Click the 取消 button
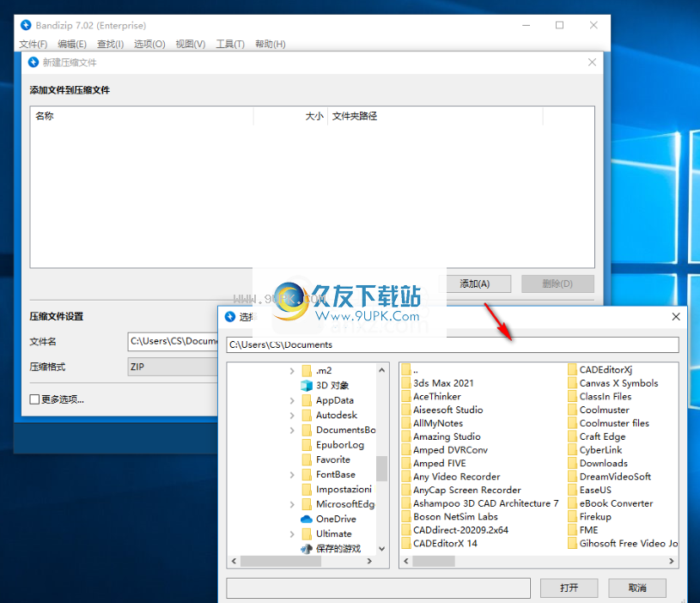Viewport: 700px width, 603px height. coord(637,588)
